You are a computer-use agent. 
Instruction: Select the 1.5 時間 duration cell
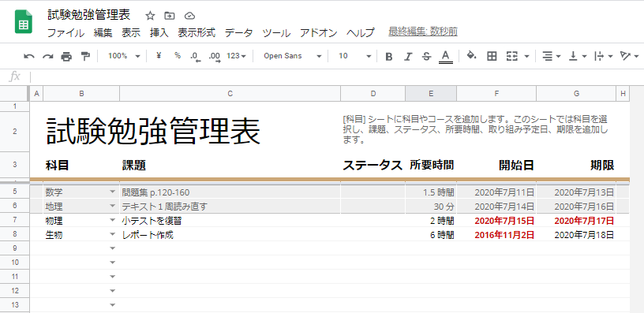(x=431, y=192)
